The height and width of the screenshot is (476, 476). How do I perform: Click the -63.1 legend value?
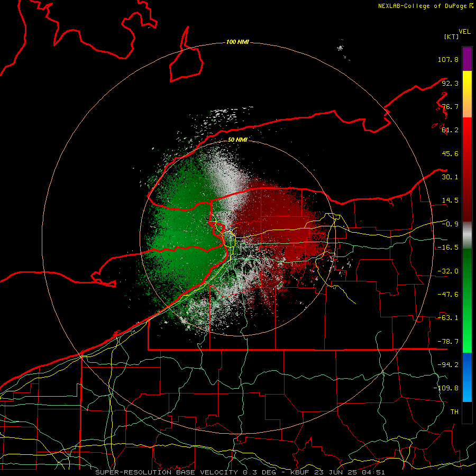pyautogui.click(x=448, y=318)
